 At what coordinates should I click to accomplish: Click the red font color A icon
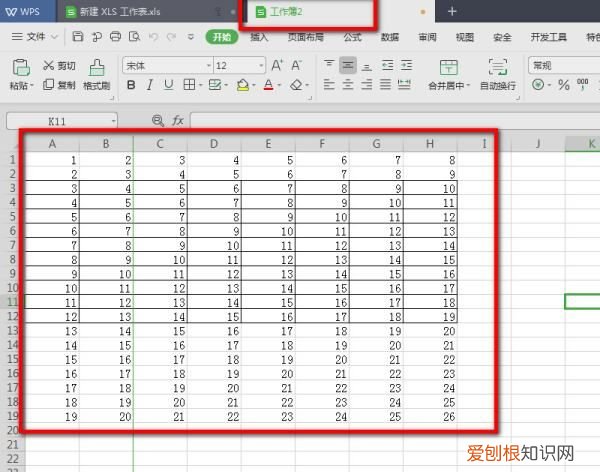tap(269, 85)
